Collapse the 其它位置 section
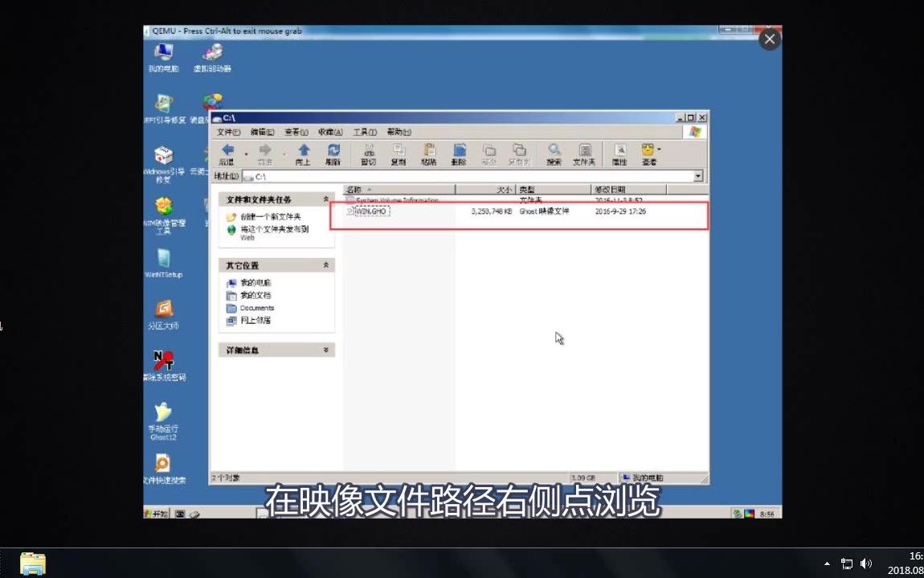Viewport: 924px width, 578px height. pyautogui.click(x=325, y=264)
